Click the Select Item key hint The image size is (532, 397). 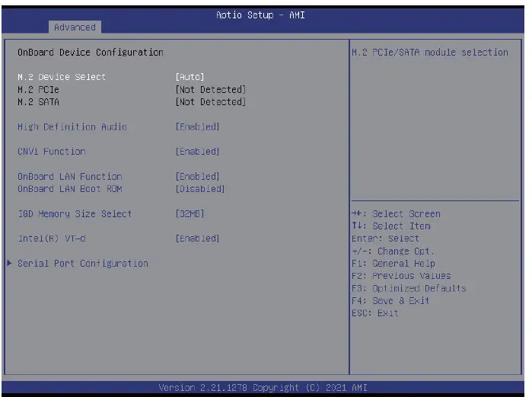[x=391, y=226]
